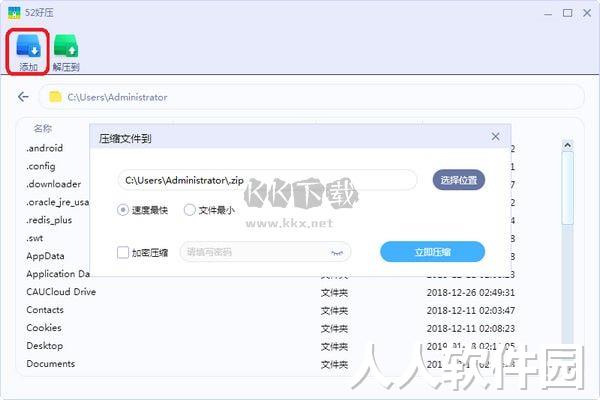Select the Application Data row
The width and height of the screenshot is (600, 400).
(58, 274)
